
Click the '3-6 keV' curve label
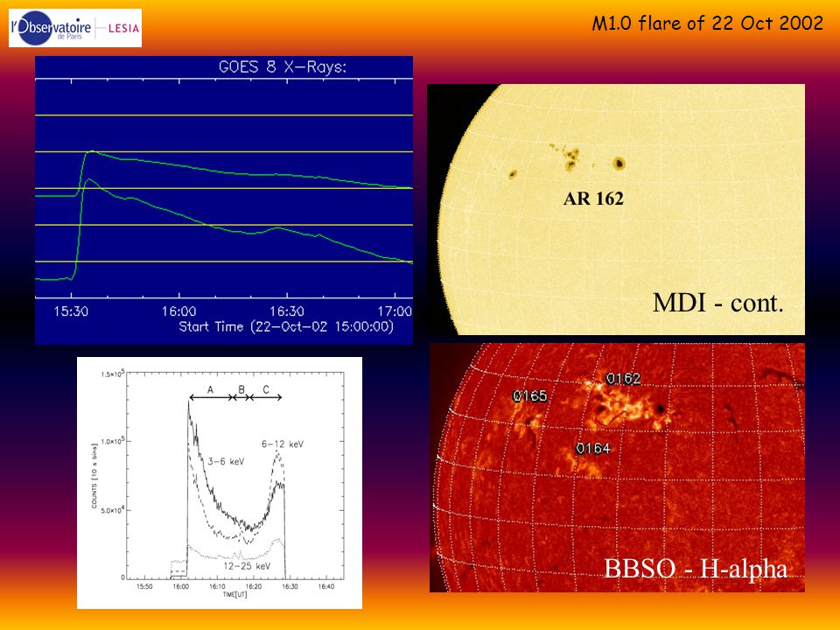pyautogui.click(x=226, y=461)
